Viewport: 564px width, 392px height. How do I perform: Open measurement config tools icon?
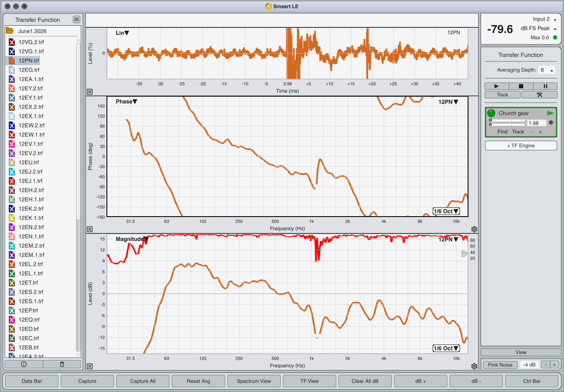tap(539, 95)
